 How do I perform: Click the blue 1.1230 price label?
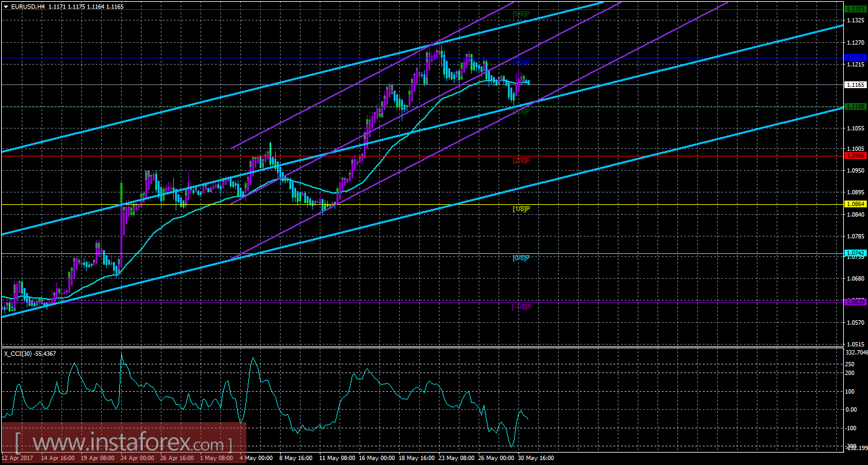point(855,57)
